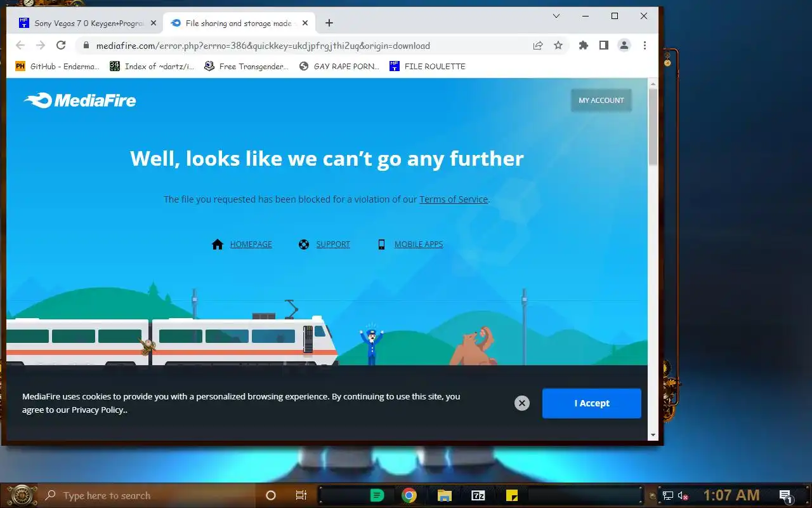Bookmark this tab with the star icon
The image size is (812, 508).
tap(558, 45)
